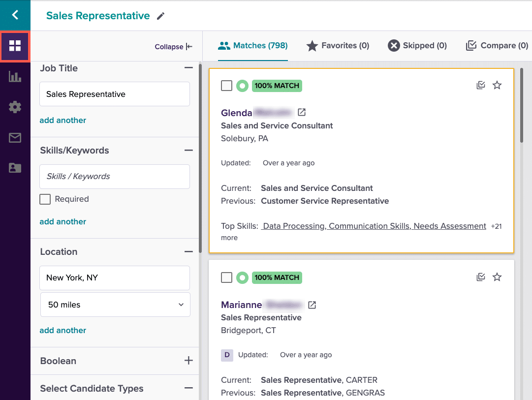
Task: Open the bar chart analytics sidebar icon
Action: (15, 76)
